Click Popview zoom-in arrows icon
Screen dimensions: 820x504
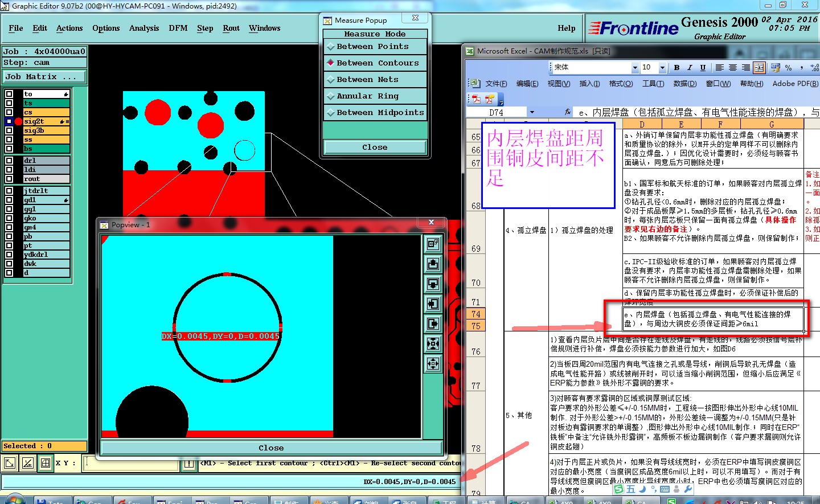pos(433,344)
